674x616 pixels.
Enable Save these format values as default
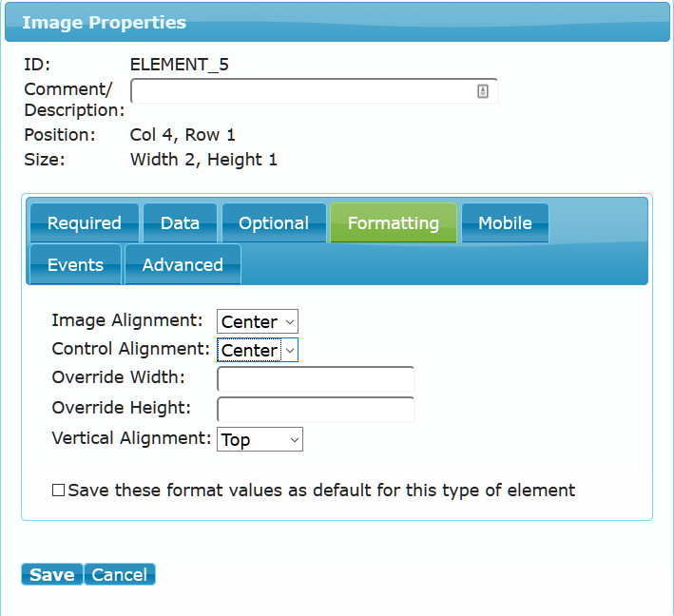58,491
